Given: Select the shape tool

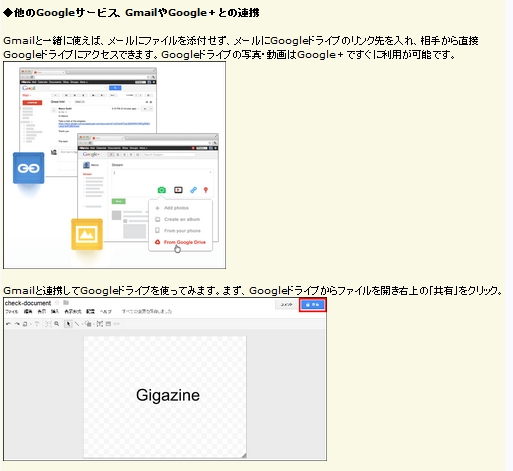Looking at the screenshot, I should tap(88, 324).
